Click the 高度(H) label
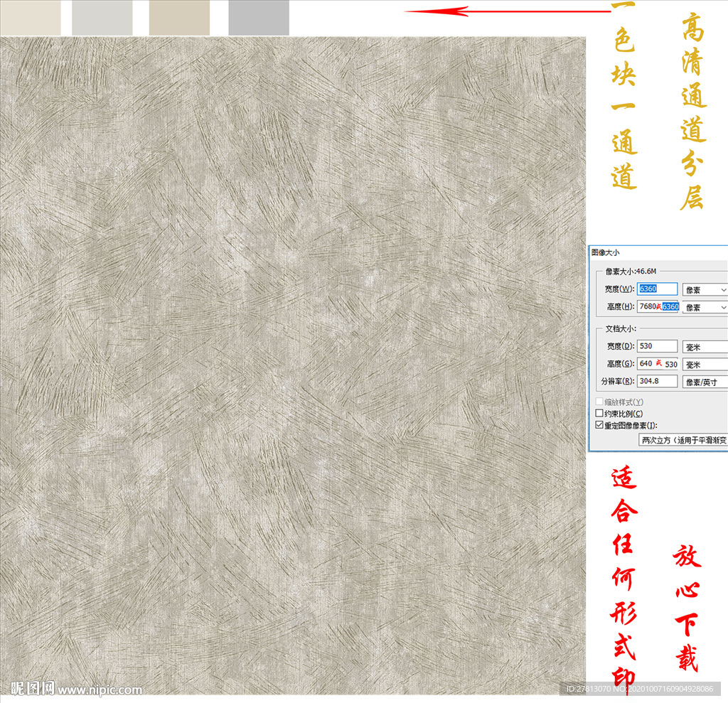The height and width of the screenshot is (703, 728). [x=621, y=306]
